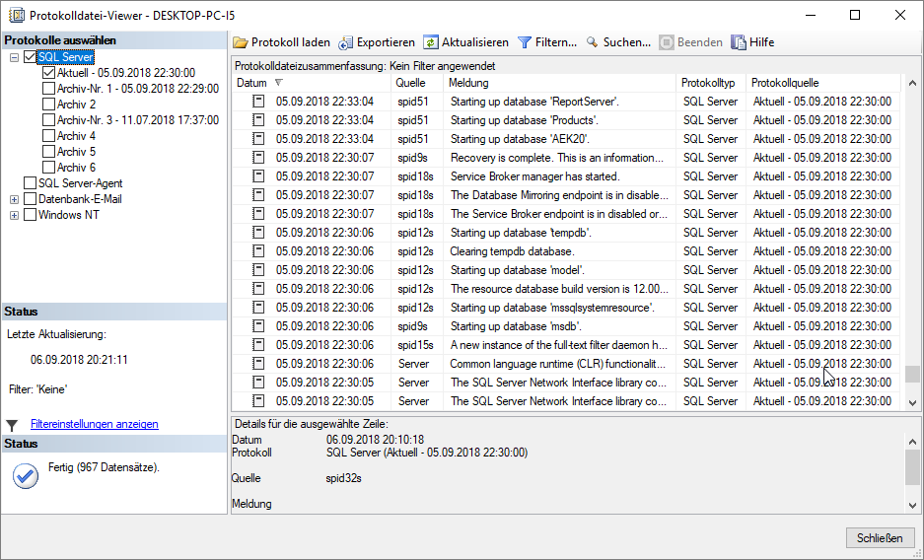The width and height of the screenshot is (924, 560).
Task: Sort by the Quelle column header
Action: 417,83
